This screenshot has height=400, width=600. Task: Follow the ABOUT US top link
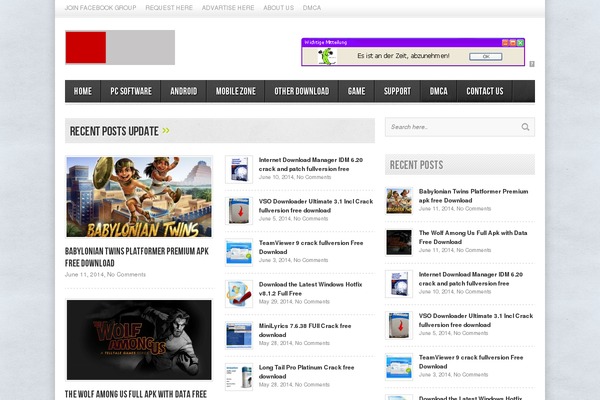pyautogui.click(x=279, y=8)
